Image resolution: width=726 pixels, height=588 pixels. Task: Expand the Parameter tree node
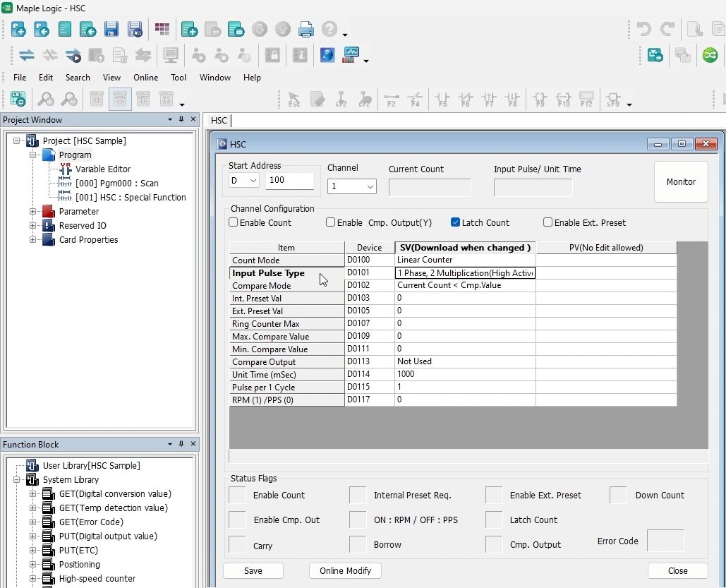(32, 212)
